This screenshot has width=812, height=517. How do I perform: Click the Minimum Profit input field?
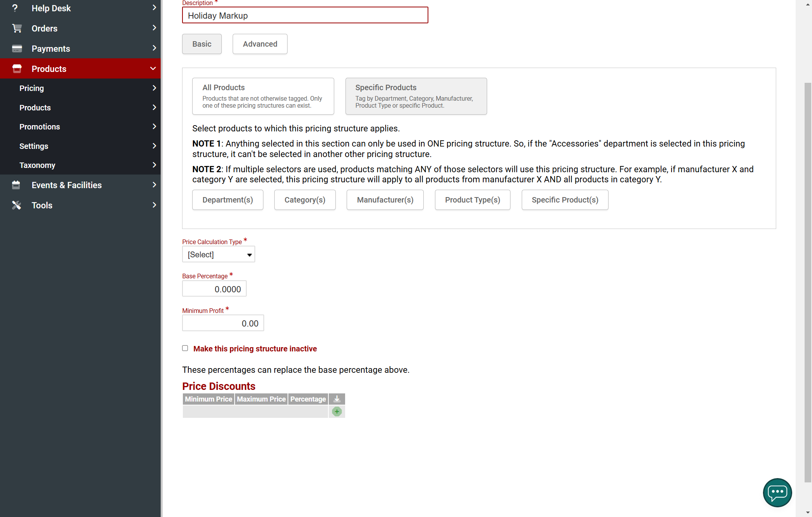pos(223,323)
